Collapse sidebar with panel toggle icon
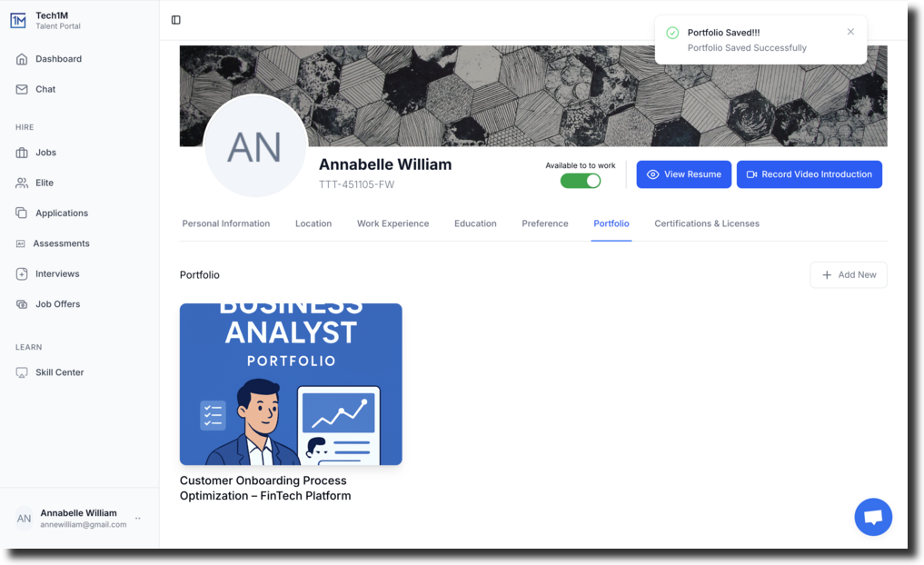The width and height of the screenshot is (924, 565). tap(175, 20)
